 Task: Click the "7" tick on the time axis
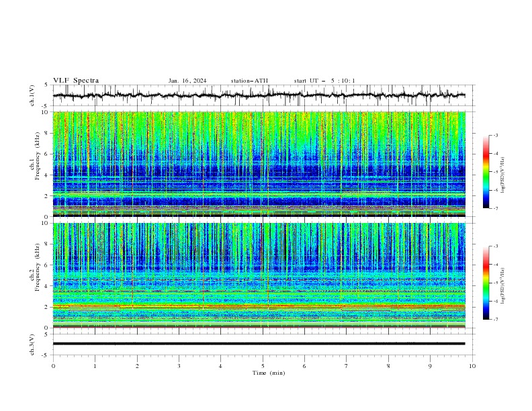(347, 366)
